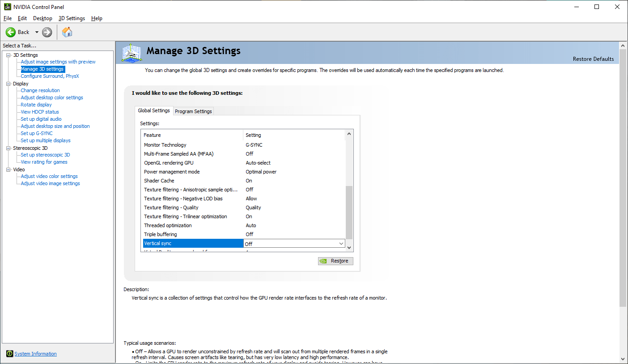628x364 pixels.
Task: Select Texture filtering - Trilinear optimization row
Action: tap(244, 216)
